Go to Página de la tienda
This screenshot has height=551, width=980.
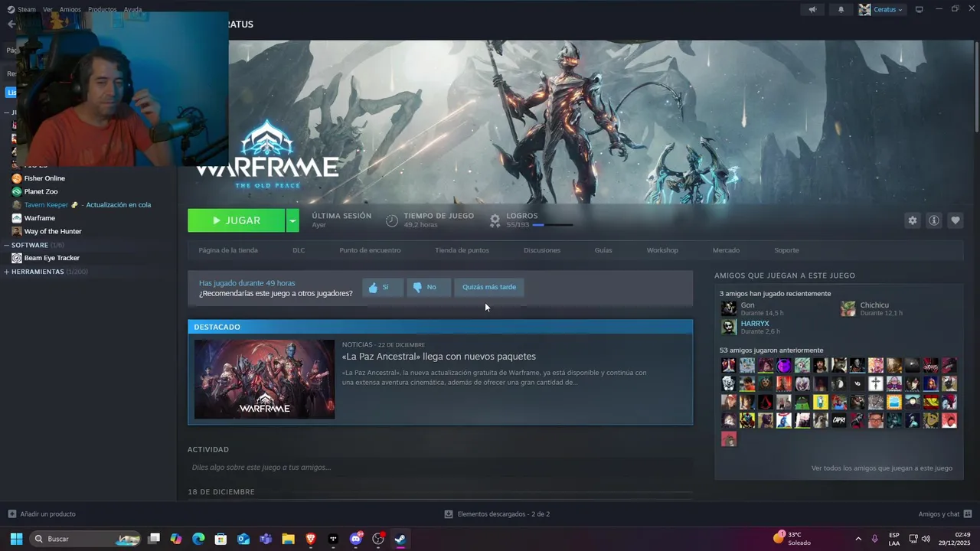coord(228,250)
